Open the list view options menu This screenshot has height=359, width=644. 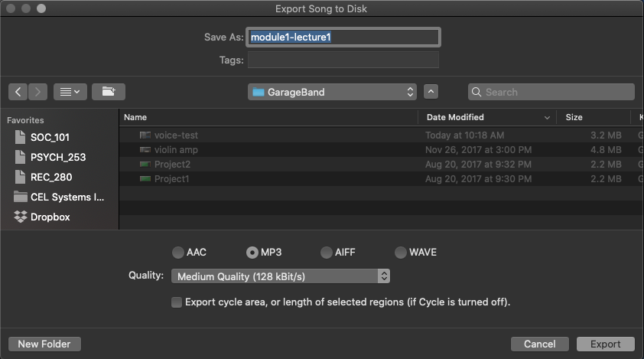(x=70, y=92)
